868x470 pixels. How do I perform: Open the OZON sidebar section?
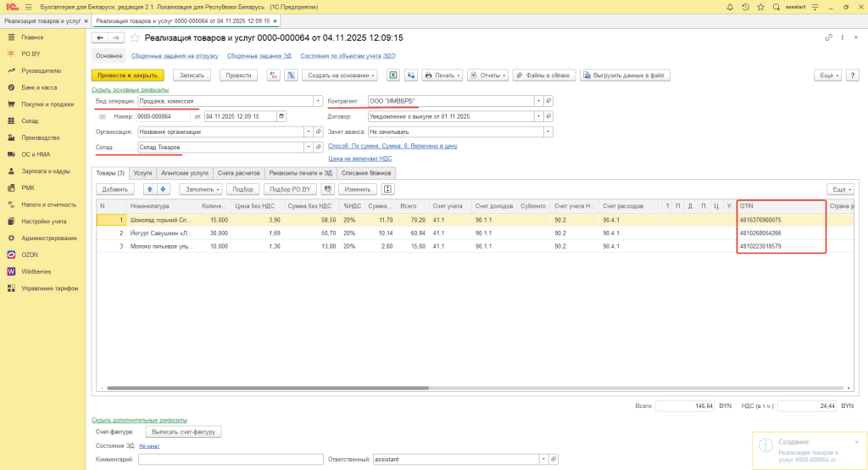pyautogui.click(x=31, y=254)
